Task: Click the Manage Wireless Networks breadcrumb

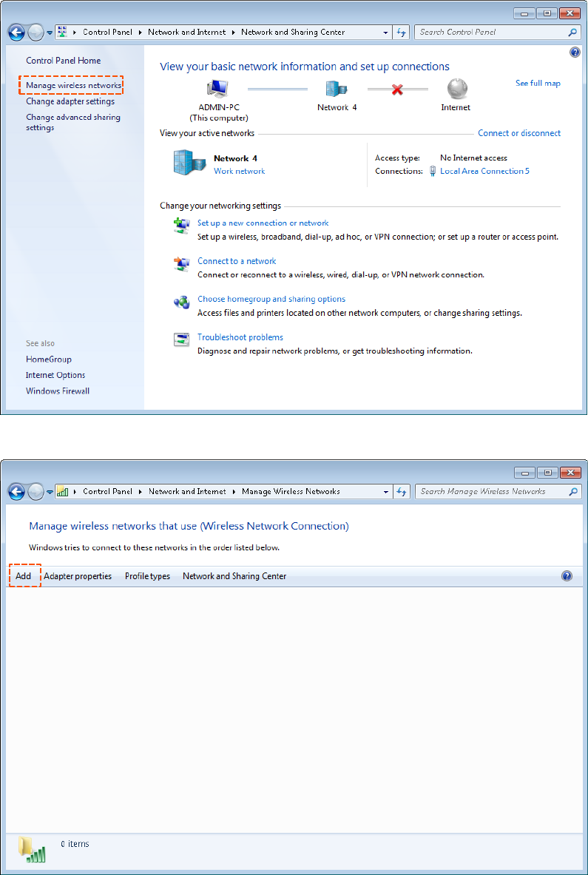Action: pos(291,491)
